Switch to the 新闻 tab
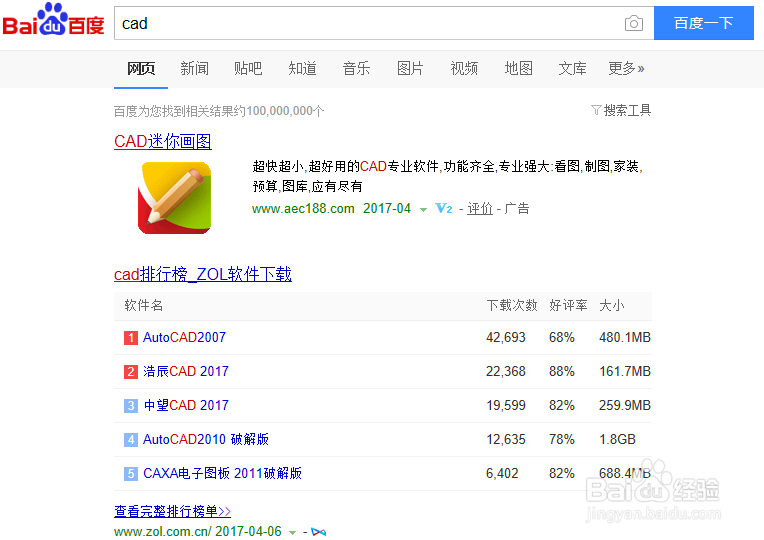The image size is (764, 540). coord(194,68)
